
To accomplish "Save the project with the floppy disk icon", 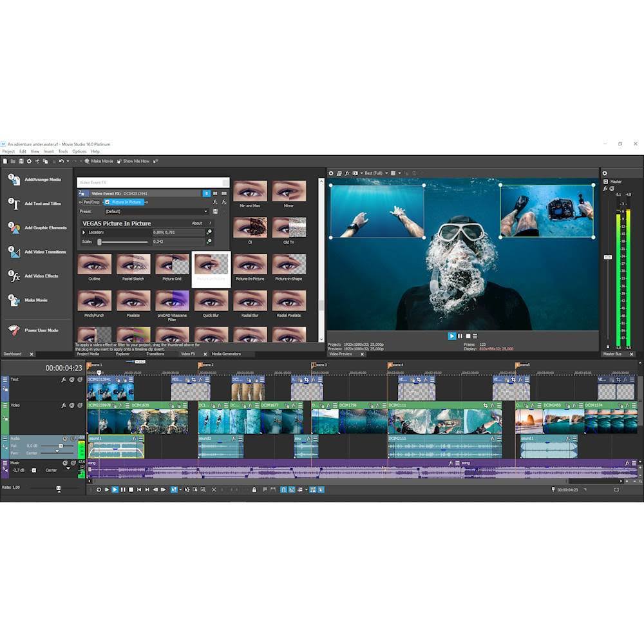I will pos(21,162).
